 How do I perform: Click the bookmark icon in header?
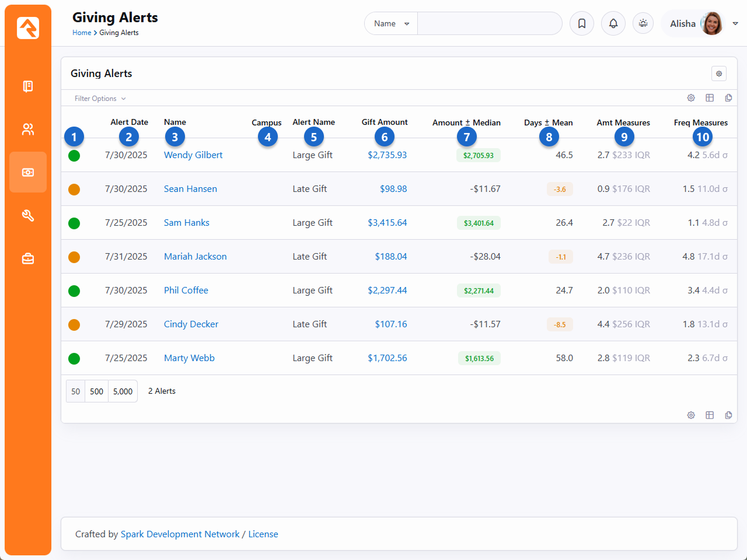[x=581, y=24]
